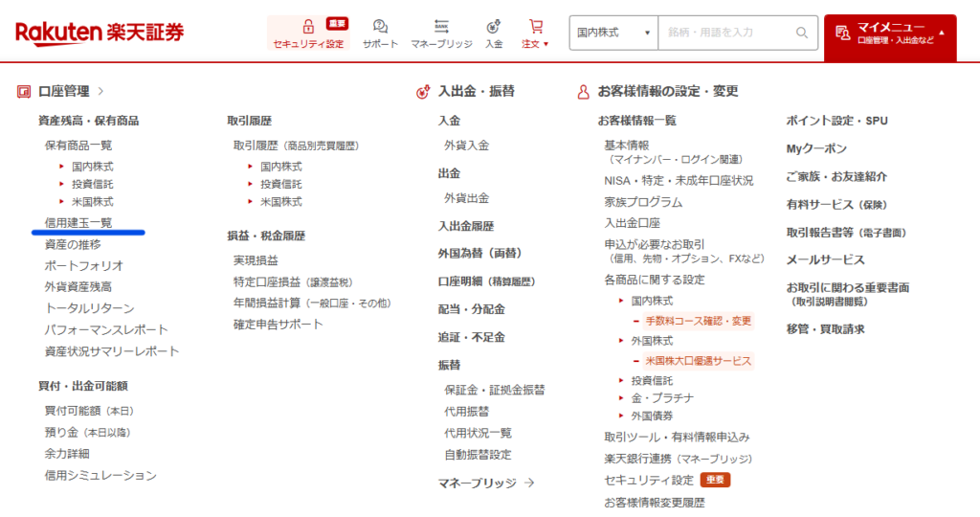Viewport: 980px width, 517px height.
Task: Open 米国株大口優遇サービス link
Action: point(698,361)
